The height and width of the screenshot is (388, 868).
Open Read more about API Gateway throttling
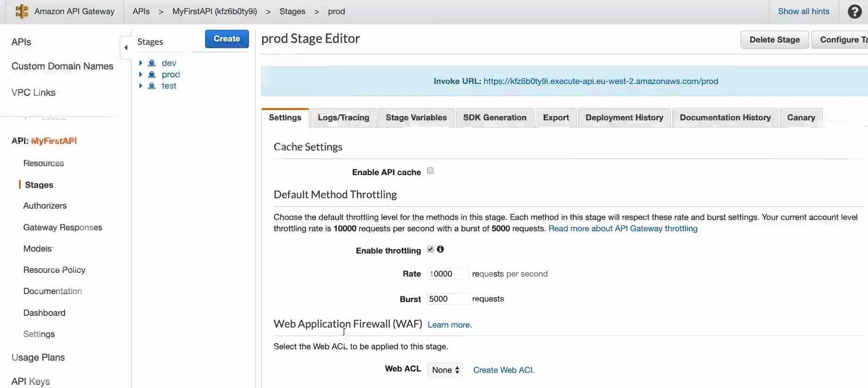click(623, 228)
